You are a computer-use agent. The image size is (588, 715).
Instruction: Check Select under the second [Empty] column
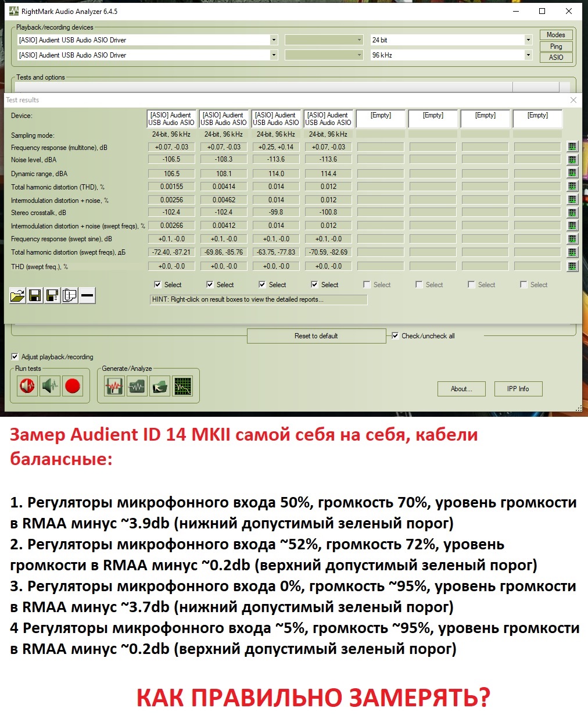[419, 285]
